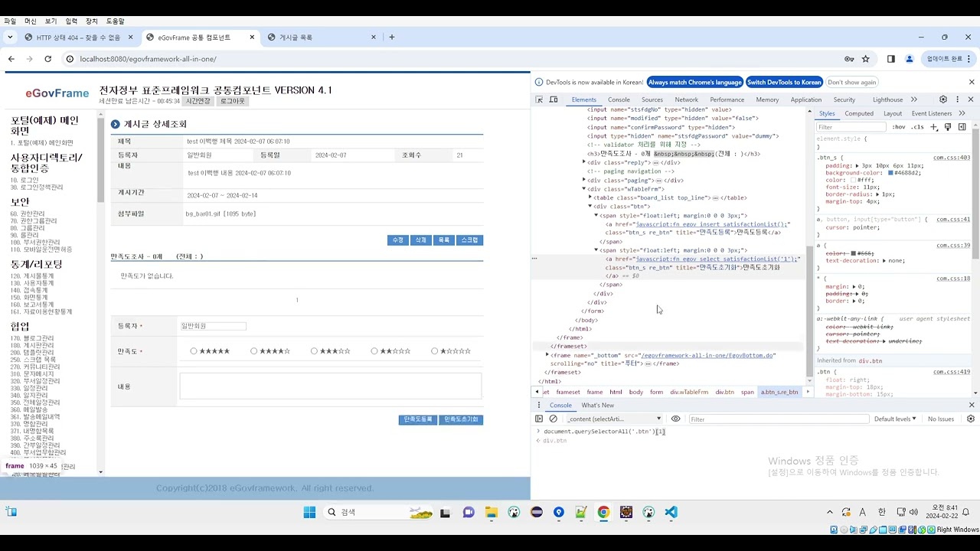
Task: Open console settings gear icon
Action: pyautogui.click(x=971, y=419)
